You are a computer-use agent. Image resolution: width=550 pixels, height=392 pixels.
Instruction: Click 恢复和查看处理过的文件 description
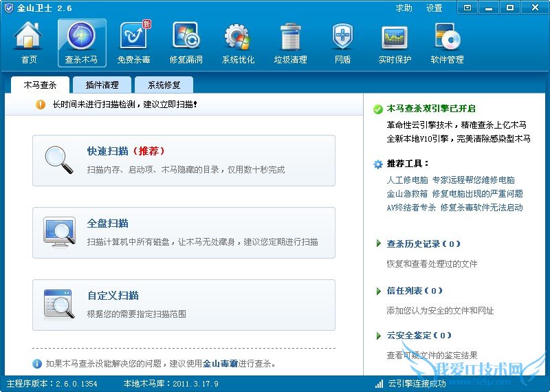(x=432, y=263)
